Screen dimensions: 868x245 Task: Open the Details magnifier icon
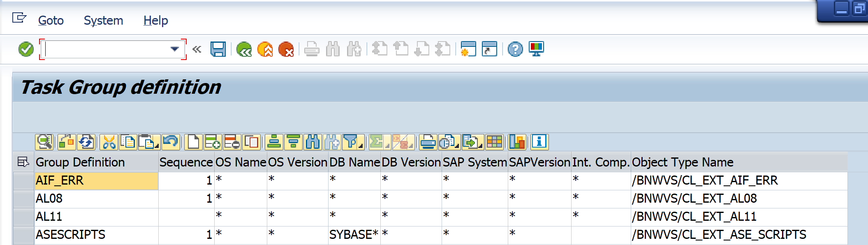click(44, 142)
